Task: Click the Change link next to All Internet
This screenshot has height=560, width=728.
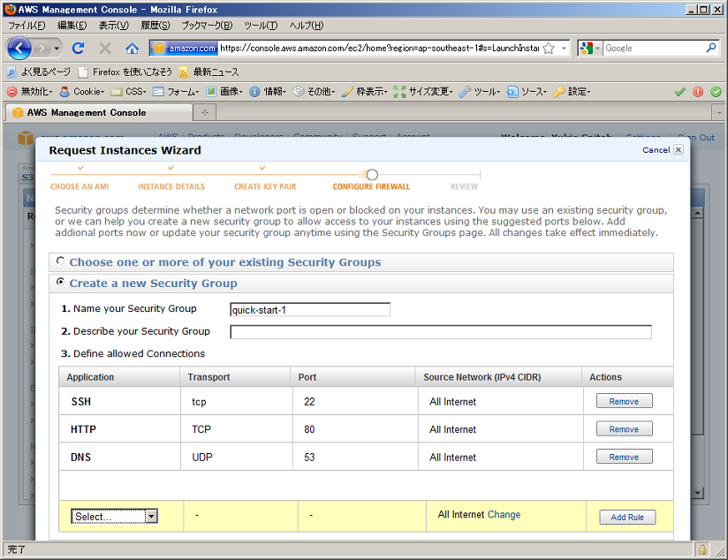Action: 504,515
